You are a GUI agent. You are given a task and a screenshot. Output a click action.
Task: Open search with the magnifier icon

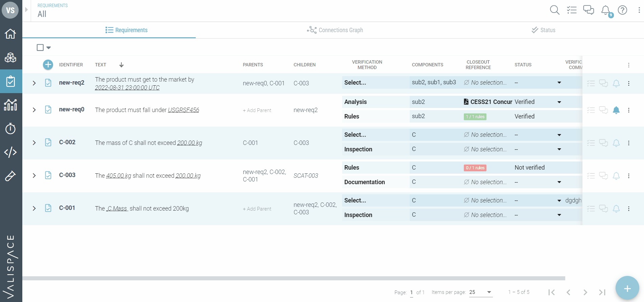click(x=554, y=10)
